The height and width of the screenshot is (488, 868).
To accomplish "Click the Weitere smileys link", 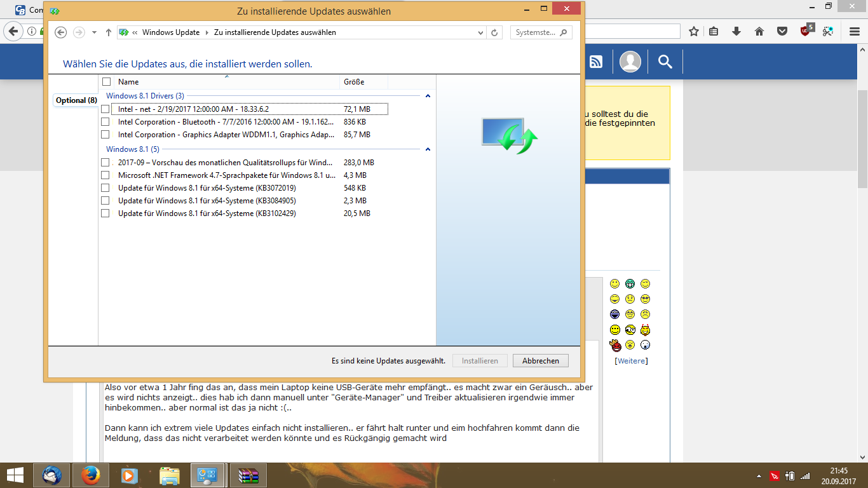I will (x=631, y=361).
